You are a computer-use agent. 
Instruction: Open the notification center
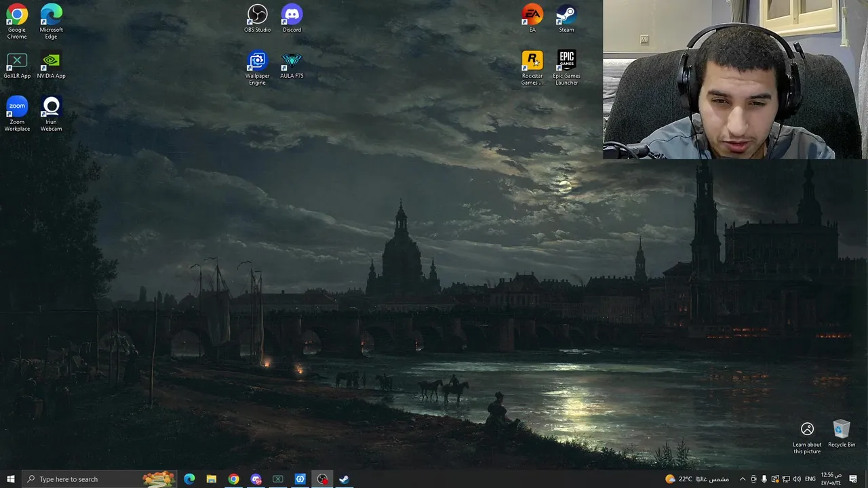(853, 479)
